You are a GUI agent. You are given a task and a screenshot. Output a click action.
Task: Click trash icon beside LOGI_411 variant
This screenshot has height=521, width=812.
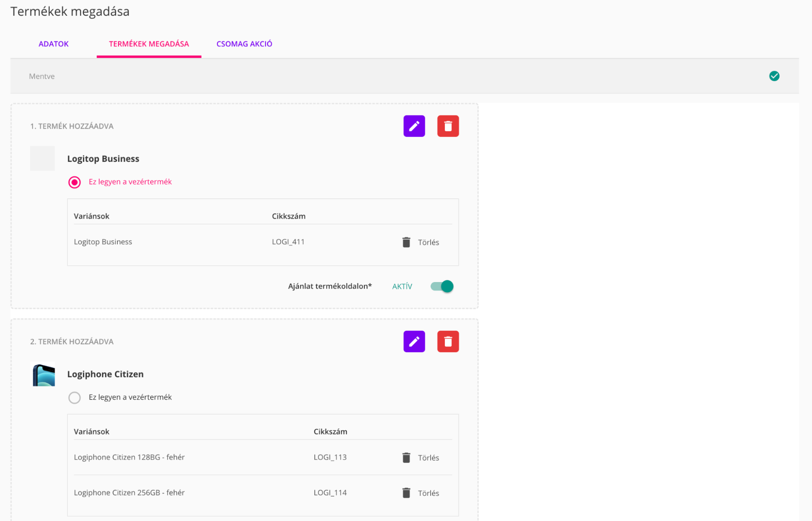pos(406,242)
